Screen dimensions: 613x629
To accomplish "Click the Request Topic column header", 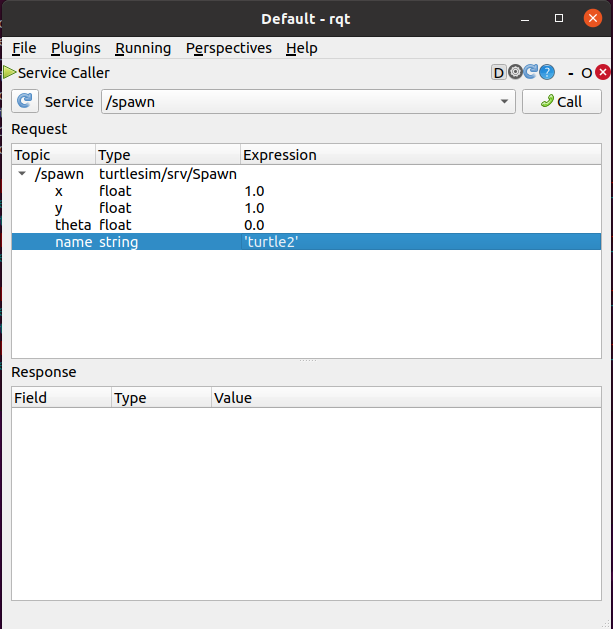I will tap(53, 154).
